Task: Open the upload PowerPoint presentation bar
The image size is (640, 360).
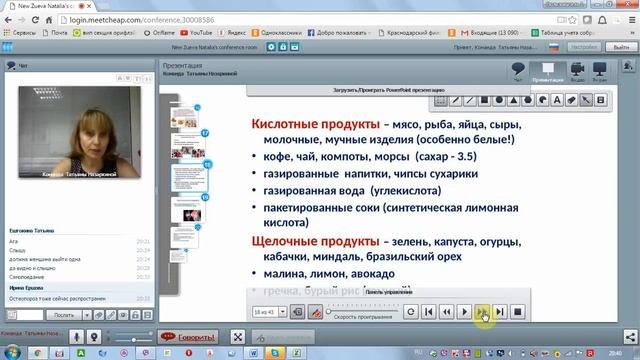Action: click(389, 90)
